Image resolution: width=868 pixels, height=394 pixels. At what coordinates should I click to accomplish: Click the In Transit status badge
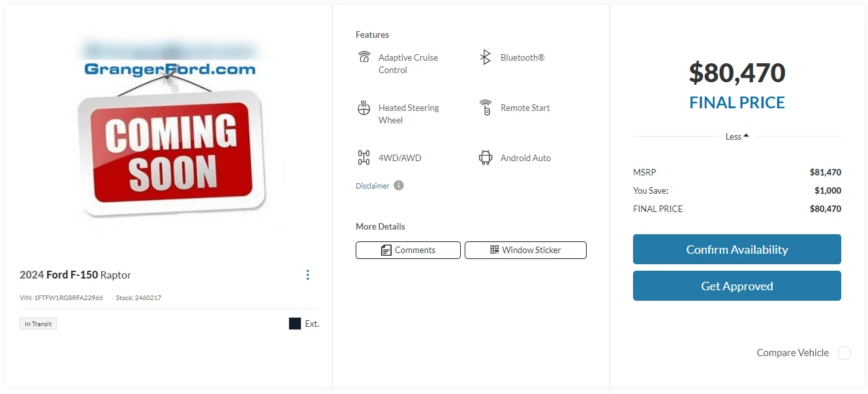(38, 324)
